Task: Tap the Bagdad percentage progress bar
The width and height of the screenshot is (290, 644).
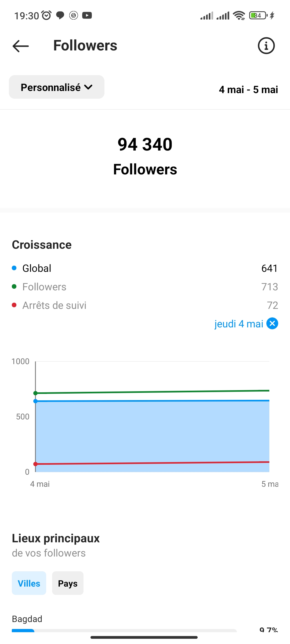Action: 124,630
